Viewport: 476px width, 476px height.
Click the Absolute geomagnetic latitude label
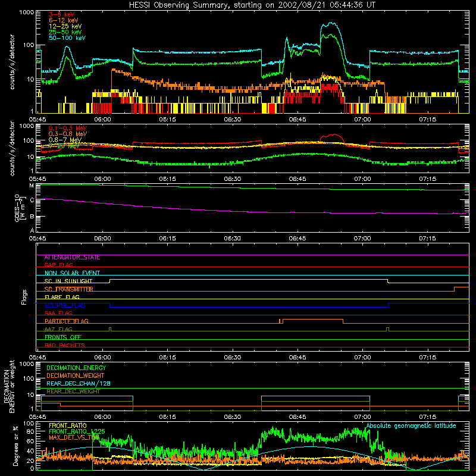click(411, 425)
